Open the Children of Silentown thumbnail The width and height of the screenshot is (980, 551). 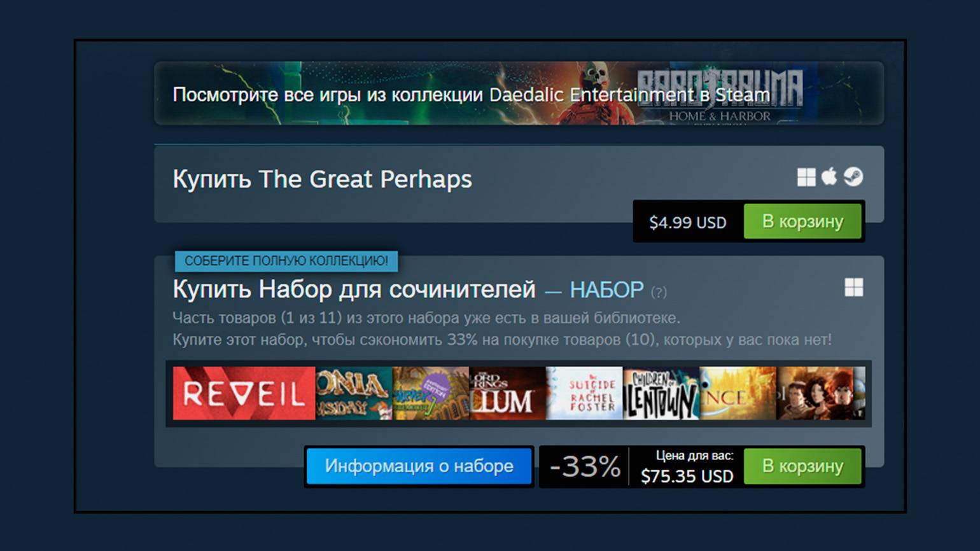pyautogui.click(x=661, y=393)
